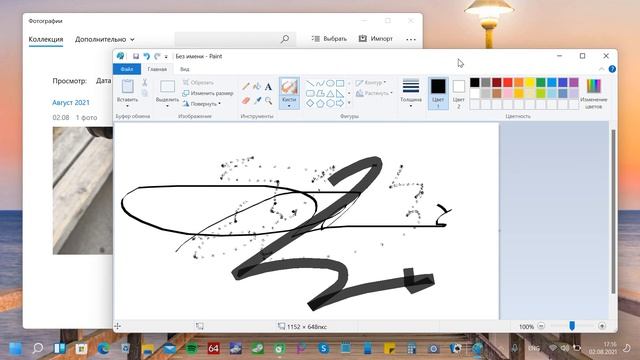Expand Customize Quick Access Toolbar arrow
Viewport: 640px width, 360px height.
tap(166, 57)
